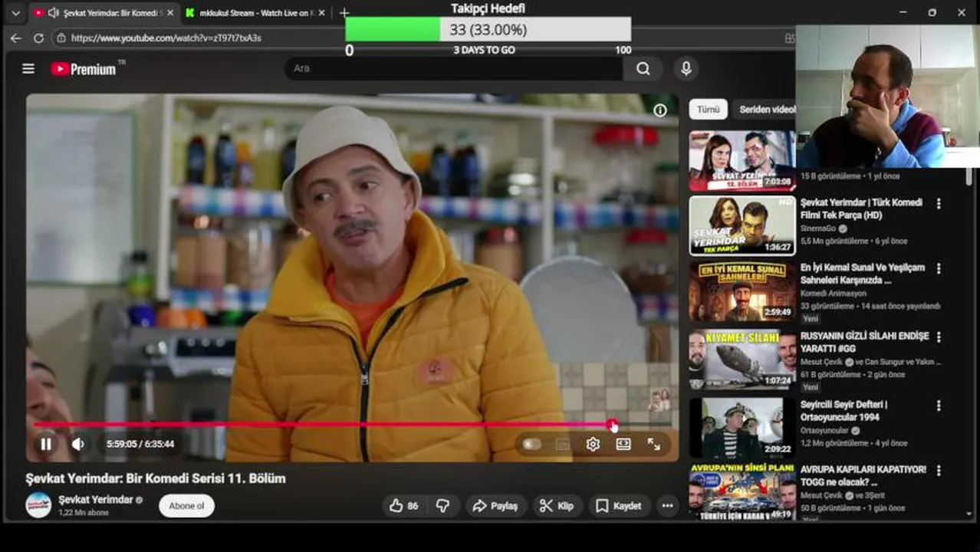Open the video info card icon
This screenshot has height=552, width=980.
(660, 110)
